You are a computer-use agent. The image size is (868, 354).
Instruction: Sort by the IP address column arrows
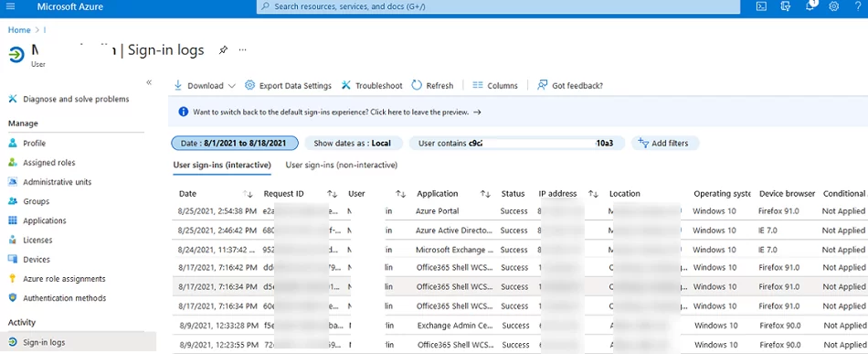click(x=593, y=194)
